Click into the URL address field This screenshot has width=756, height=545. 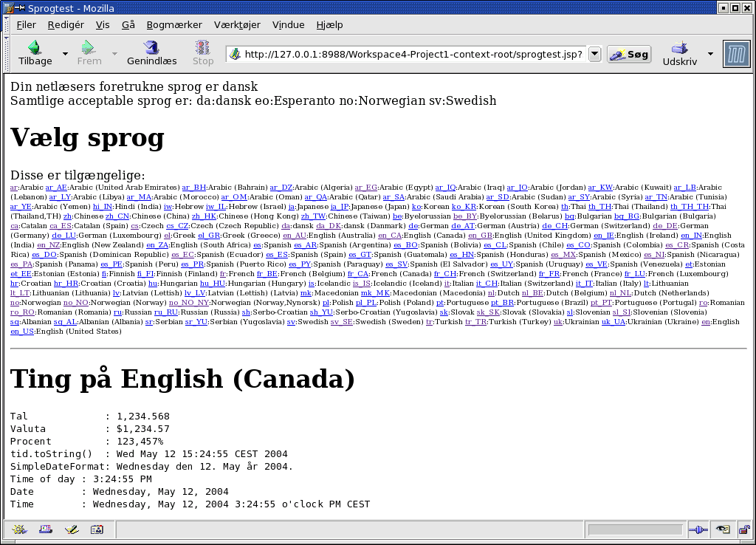click(x=412, y=54)
